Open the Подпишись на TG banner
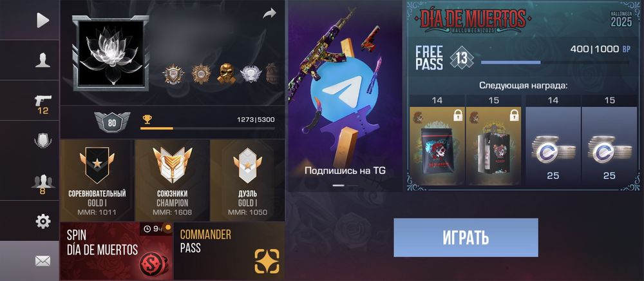 345,96
